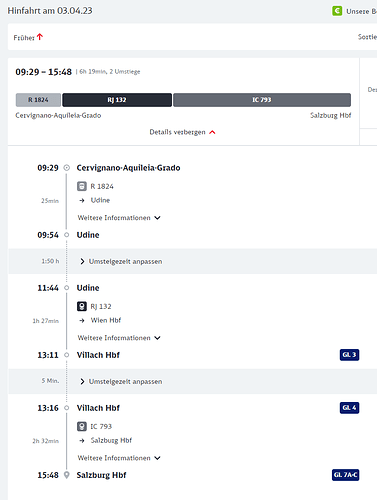Click the Gl. 3 platform badge at Villach

click(349, 355)
